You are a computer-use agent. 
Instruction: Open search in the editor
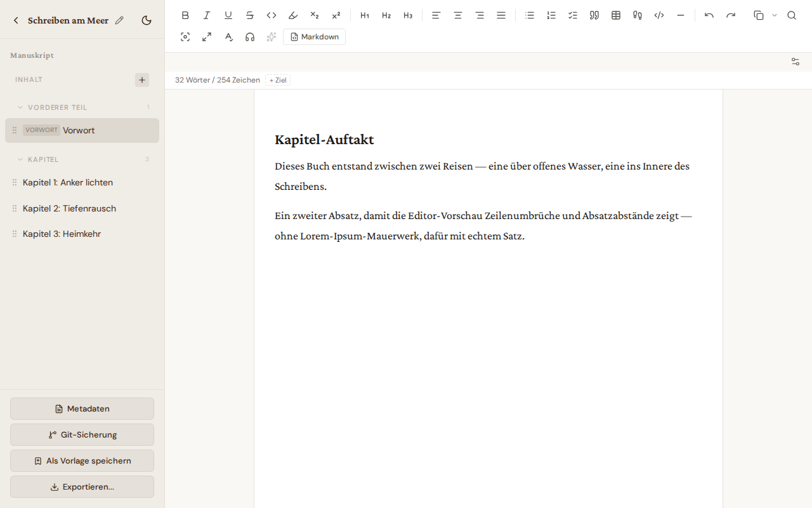click(792, 15)
